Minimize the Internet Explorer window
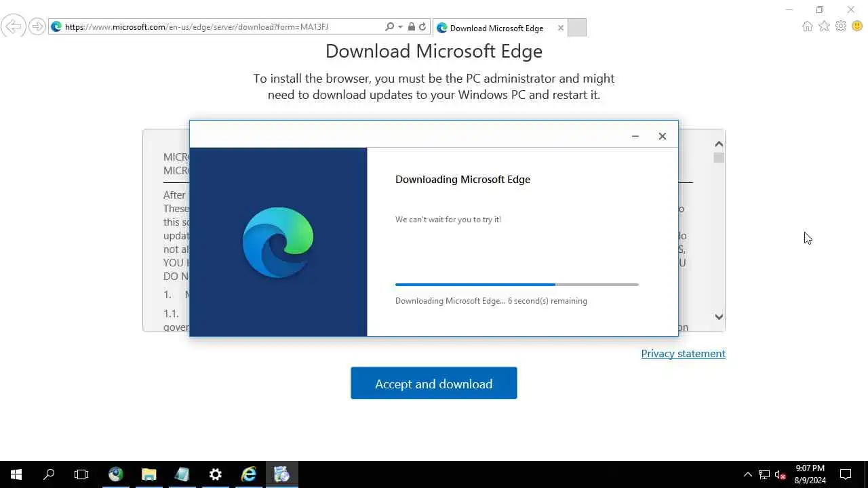The image size is (868, 488). point(789,9)
